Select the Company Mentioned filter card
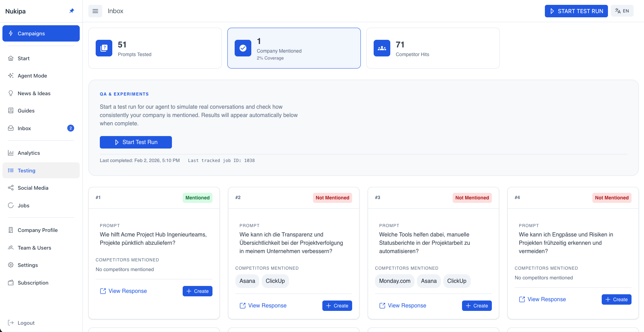 294,48
